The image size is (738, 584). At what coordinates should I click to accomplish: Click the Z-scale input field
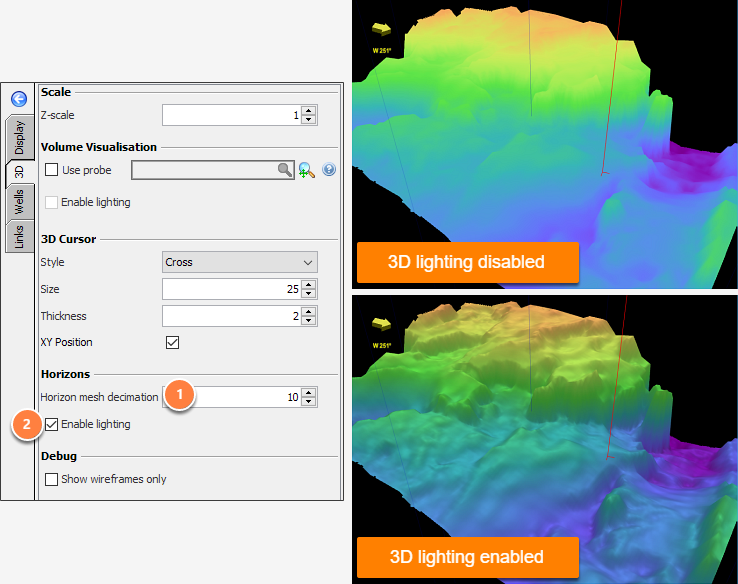point(233,115)
